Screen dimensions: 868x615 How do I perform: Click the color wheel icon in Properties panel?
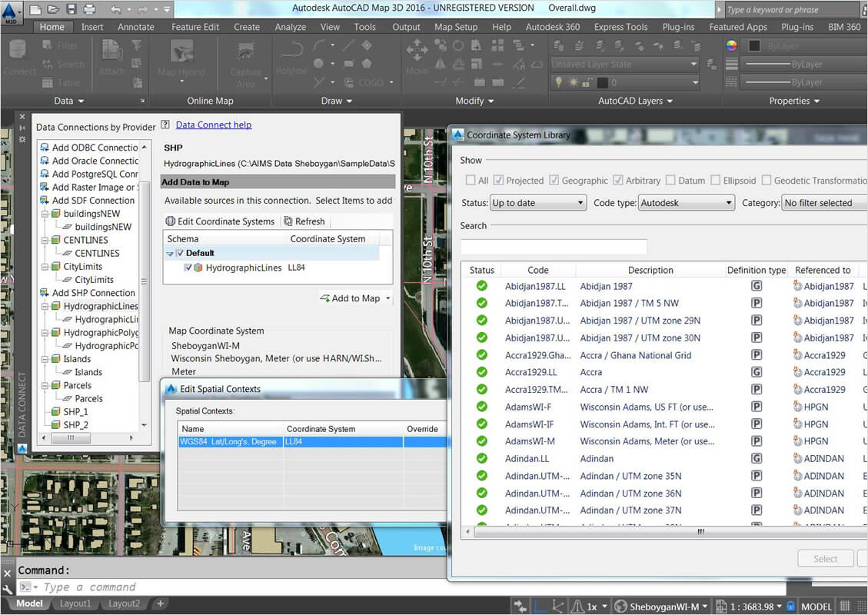tap(732, 46)
